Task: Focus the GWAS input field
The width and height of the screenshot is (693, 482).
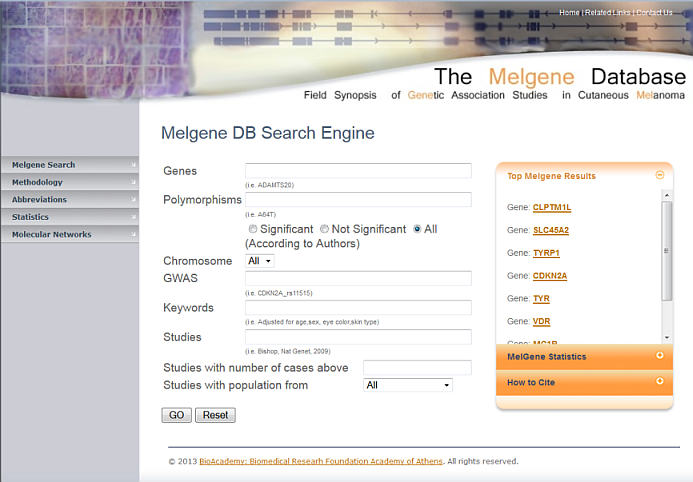Action: click(358, 278)
